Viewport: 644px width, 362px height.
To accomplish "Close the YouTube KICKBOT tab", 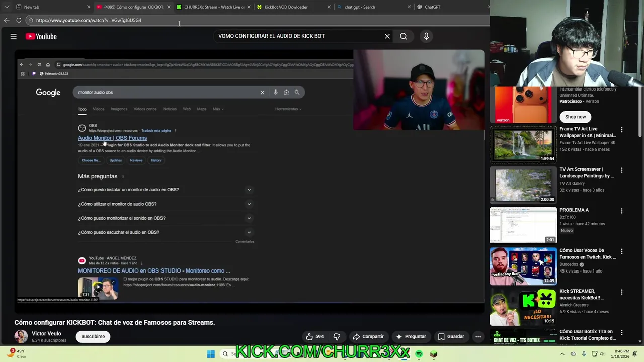I will click(169, 7).
